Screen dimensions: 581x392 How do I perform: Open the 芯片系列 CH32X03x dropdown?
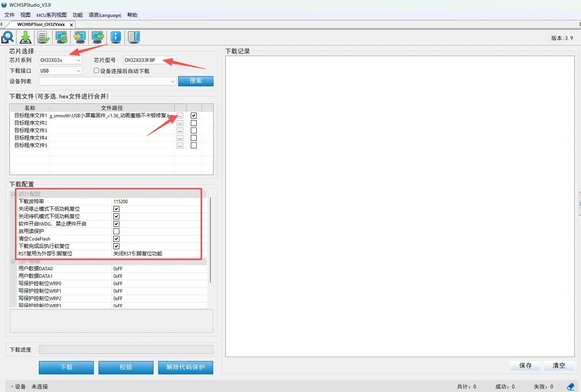coord(60,60)
